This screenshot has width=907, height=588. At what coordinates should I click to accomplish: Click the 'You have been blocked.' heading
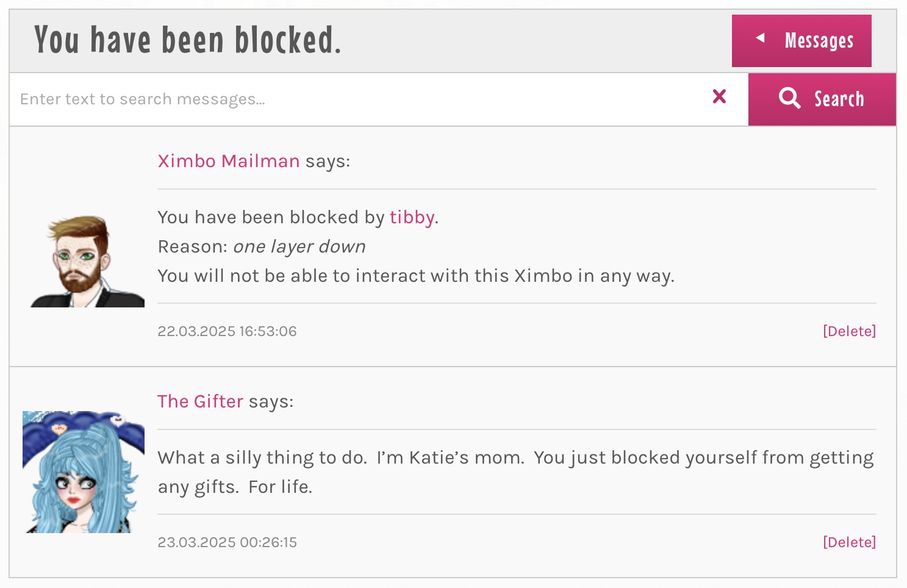click(x=187, y=40)
